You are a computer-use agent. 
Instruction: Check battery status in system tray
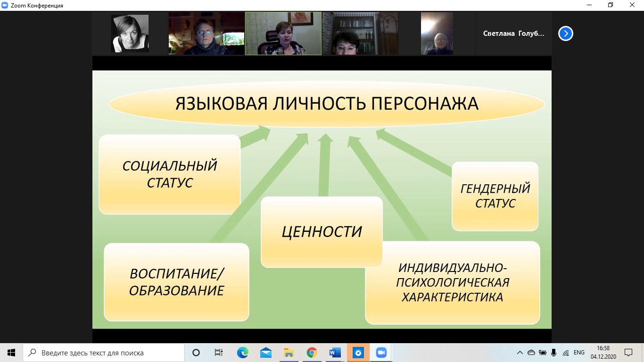coord(543,353)
